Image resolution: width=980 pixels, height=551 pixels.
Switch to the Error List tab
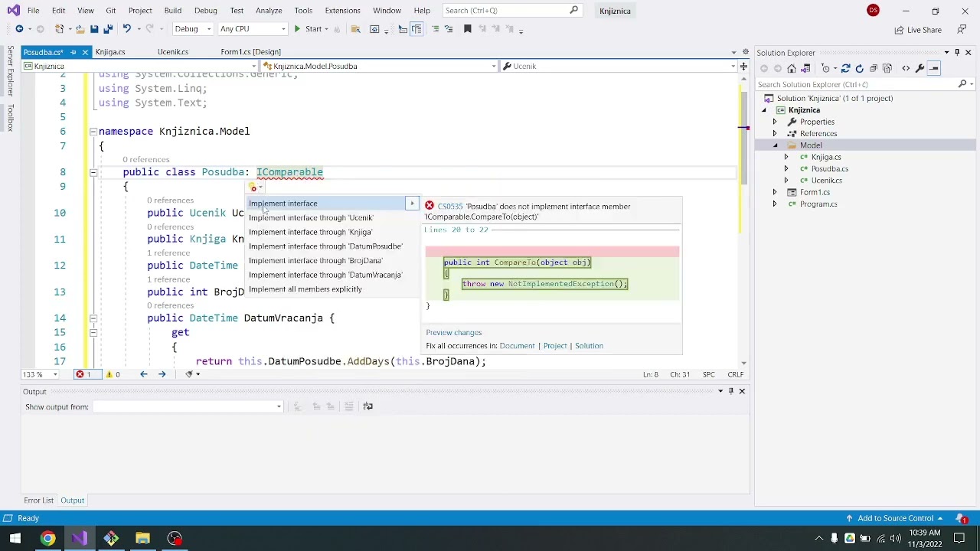(38, 500)
